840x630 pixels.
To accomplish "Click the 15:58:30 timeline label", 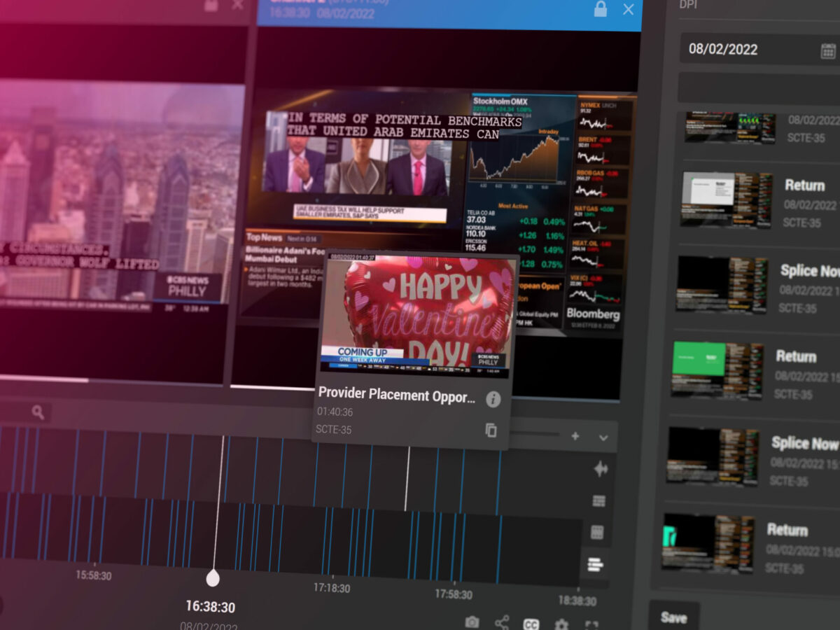I will [x=94, y=575].
